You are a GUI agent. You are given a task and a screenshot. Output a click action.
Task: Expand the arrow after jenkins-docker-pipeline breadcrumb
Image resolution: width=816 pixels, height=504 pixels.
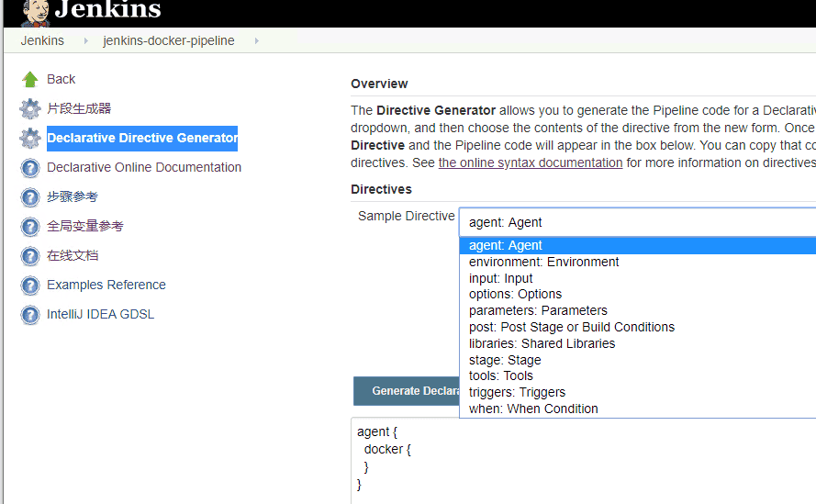256,41
